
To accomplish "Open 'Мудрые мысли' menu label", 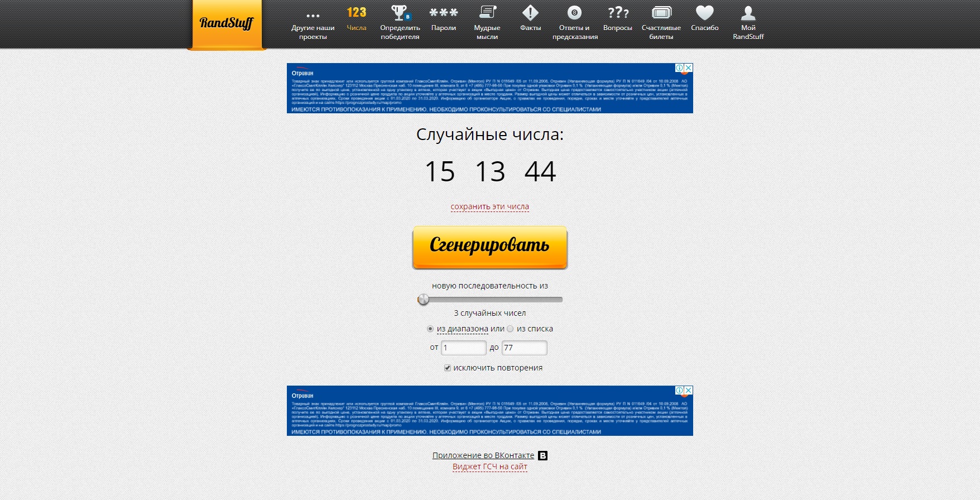I will point(487,32).
